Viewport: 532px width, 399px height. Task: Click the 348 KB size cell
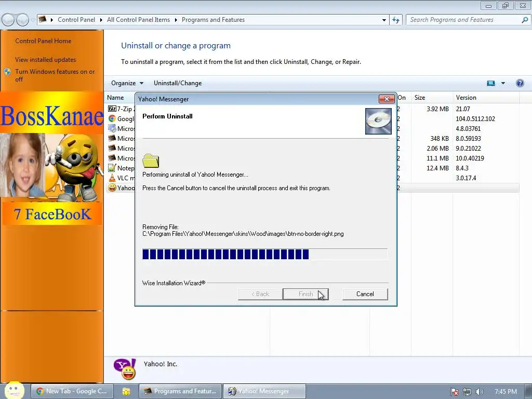[x=440, y=138]
